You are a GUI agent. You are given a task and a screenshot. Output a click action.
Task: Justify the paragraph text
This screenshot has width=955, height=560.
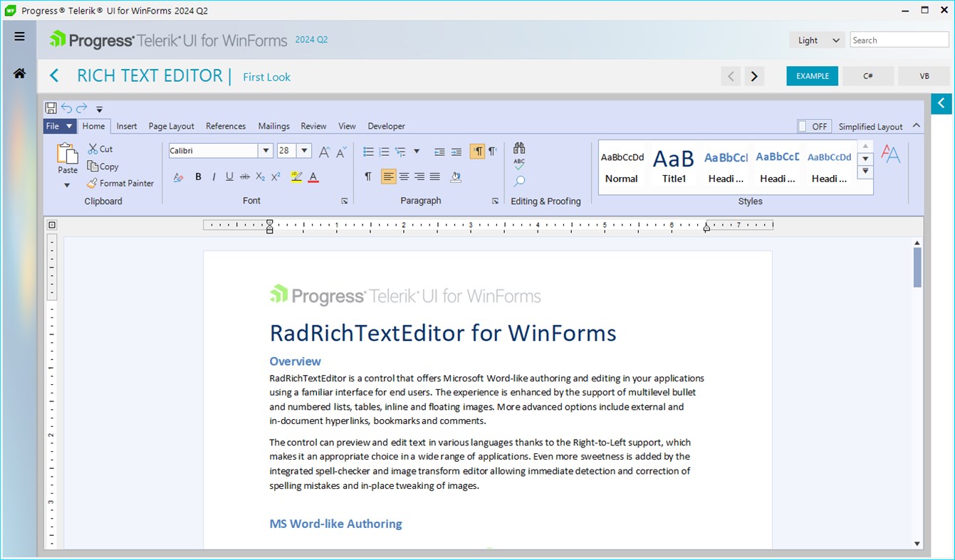(x=435, y=176)
